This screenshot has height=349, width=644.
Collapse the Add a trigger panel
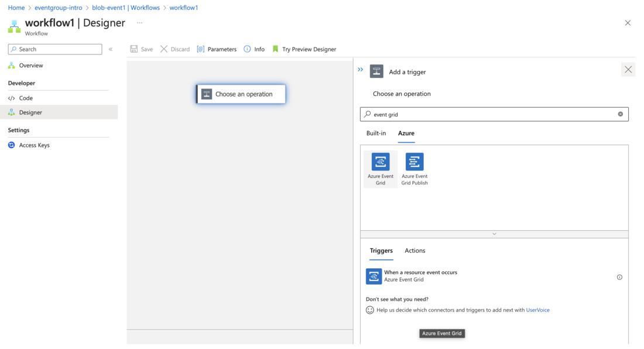(360, 69)
